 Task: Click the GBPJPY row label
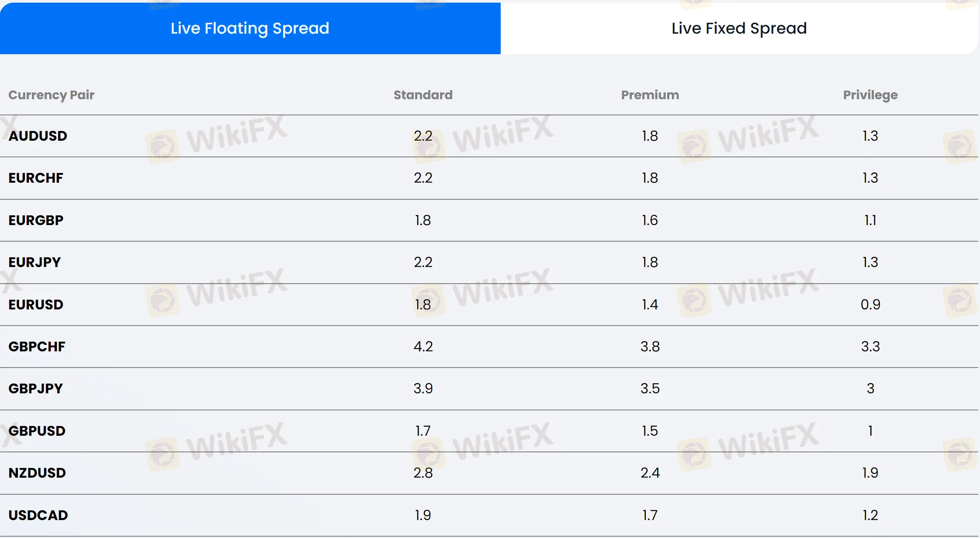tap(36, 389)
